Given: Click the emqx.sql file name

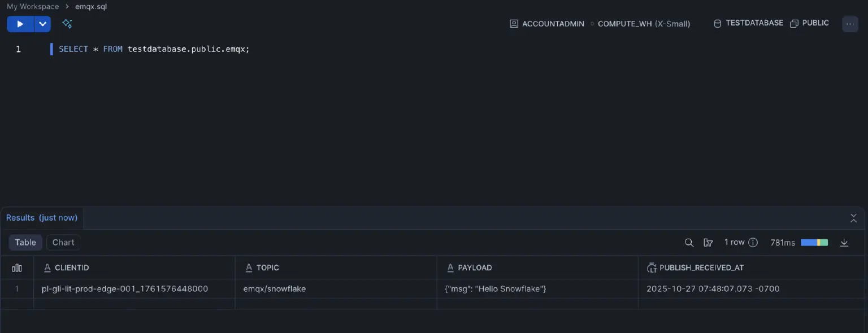Looking at the screenshot, I should tap(91, 7).
